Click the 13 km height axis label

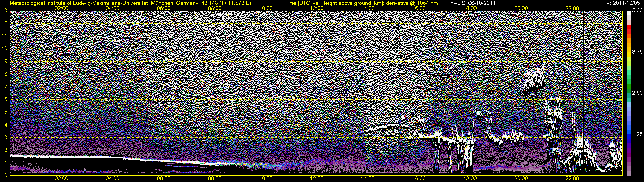coord(5,10)
